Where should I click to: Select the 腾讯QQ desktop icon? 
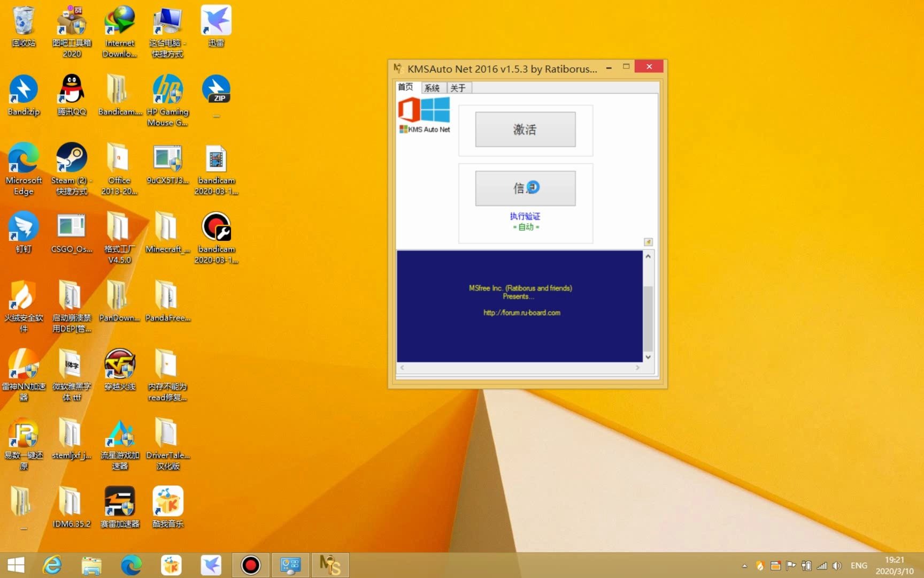pos(72,95)
